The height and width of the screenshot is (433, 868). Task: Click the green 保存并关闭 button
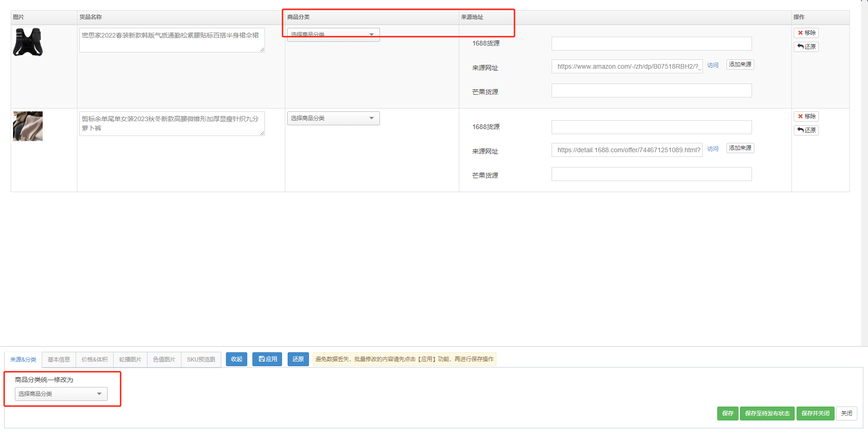point(815,414)
